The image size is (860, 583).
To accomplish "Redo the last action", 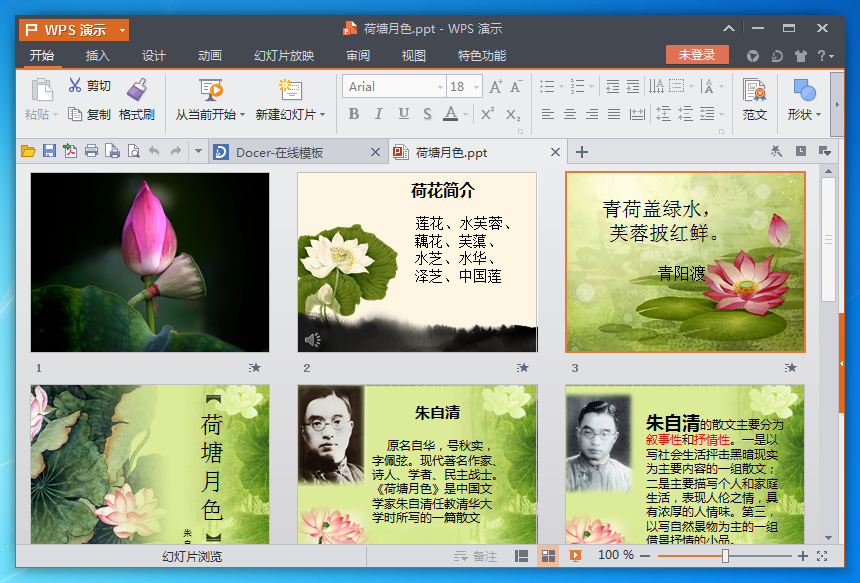I will pyautogui.click(x=176, y=151).
